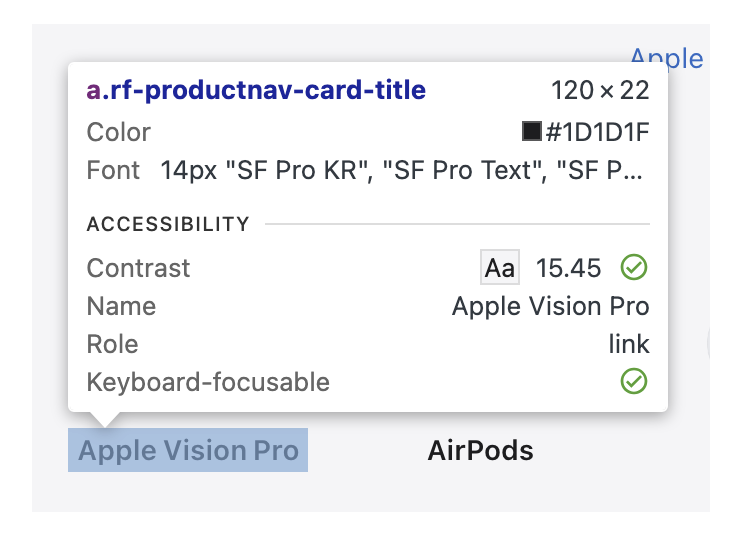Click the ACCESSIBILITY section header

click(168, 224)
